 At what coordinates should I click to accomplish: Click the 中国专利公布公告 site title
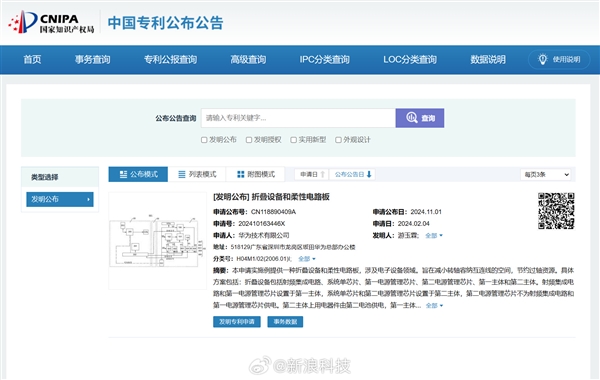(x=165, y=23)
